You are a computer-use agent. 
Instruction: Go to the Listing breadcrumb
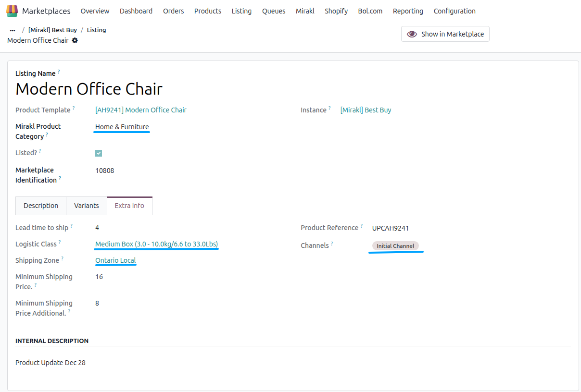point(96,30)
